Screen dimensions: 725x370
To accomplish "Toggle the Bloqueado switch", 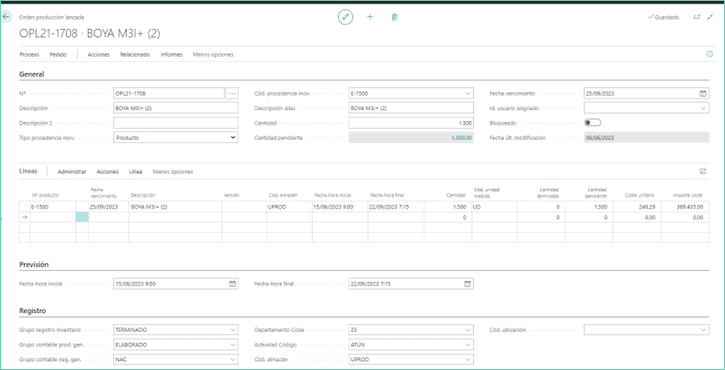I will pyautogui.click(x=592, y=123).
